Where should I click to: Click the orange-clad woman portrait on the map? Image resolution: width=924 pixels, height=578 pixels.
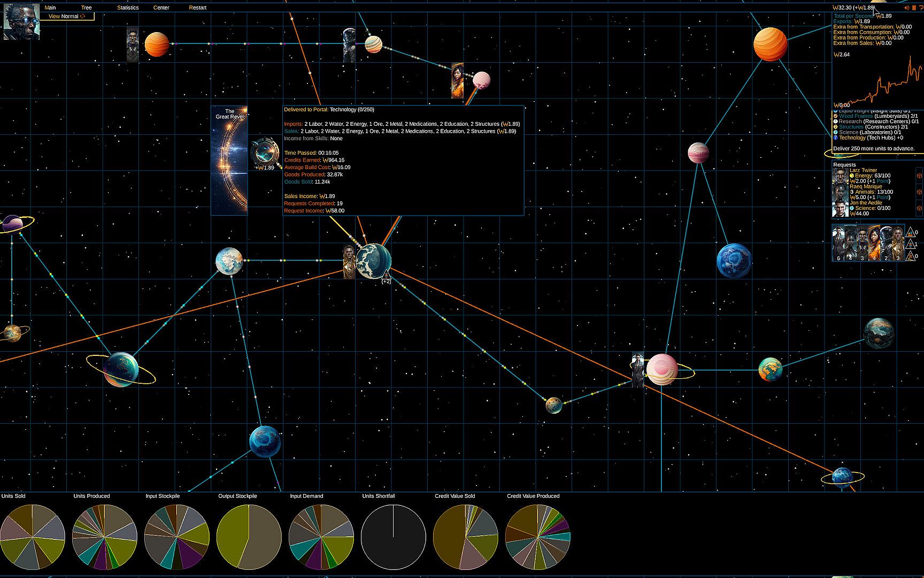tap(457, 81)
